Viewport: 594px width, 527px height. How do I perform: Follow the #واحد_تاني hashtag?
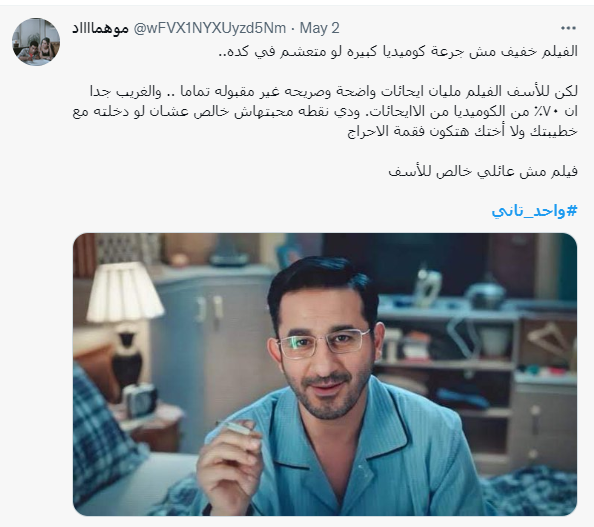535,211
